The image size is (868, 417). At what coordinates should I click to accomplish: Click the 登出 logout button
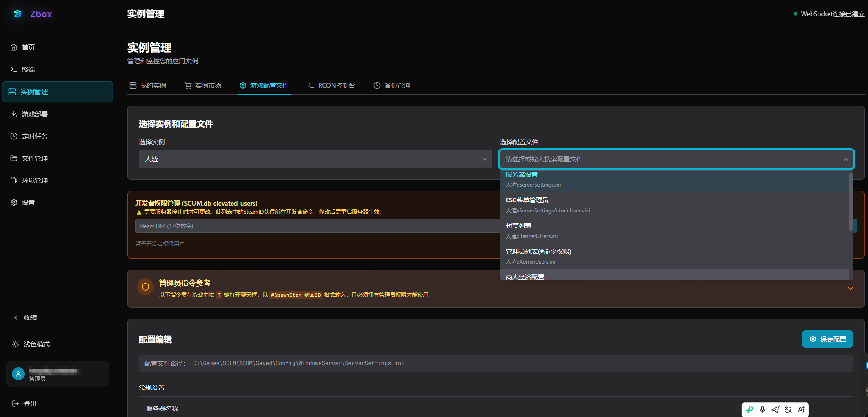point(57,404)
